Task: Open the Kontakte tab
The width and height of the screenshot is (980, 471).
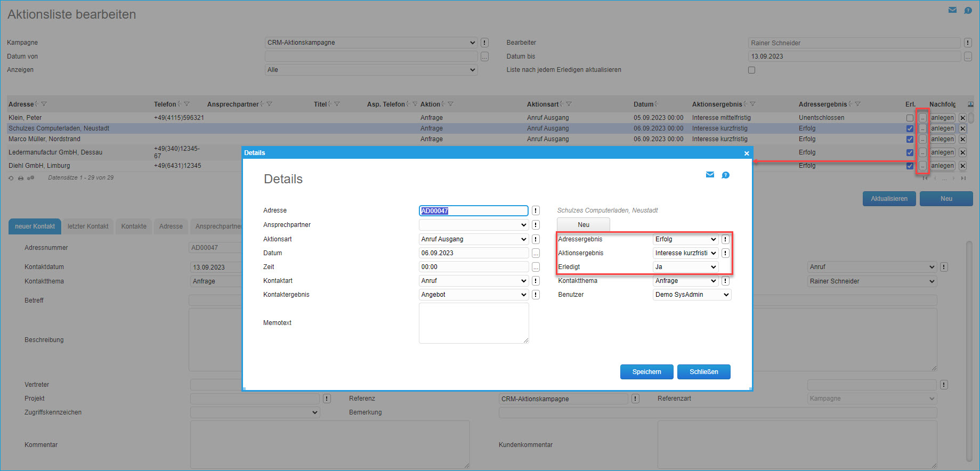Action: tap(134, 226)
